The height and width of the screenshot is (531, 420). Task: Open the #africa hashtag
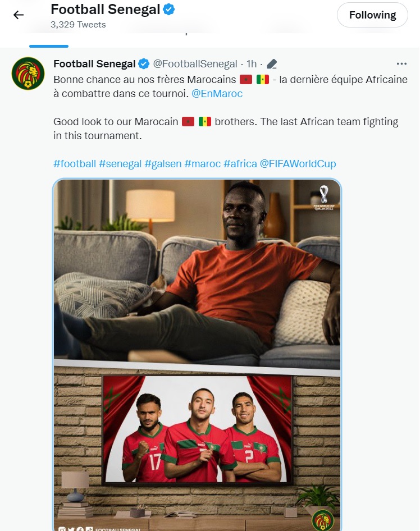(240, 163)
